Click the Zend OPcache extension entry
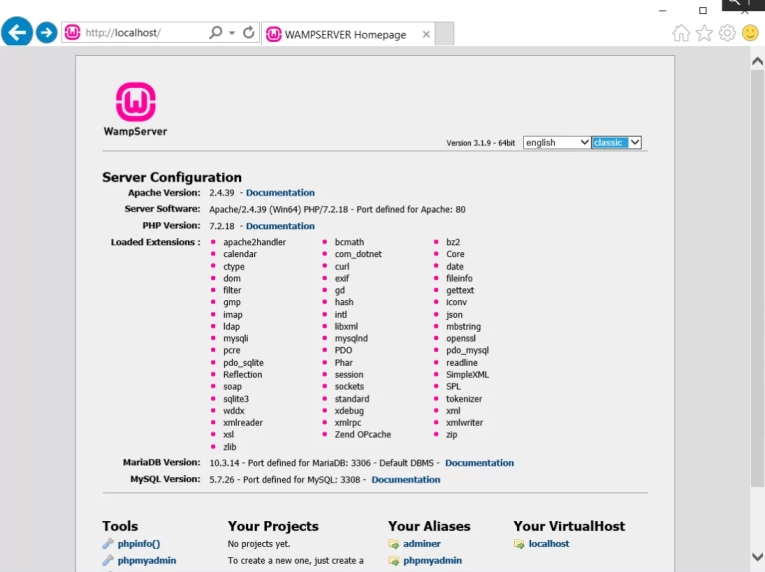 362,434
